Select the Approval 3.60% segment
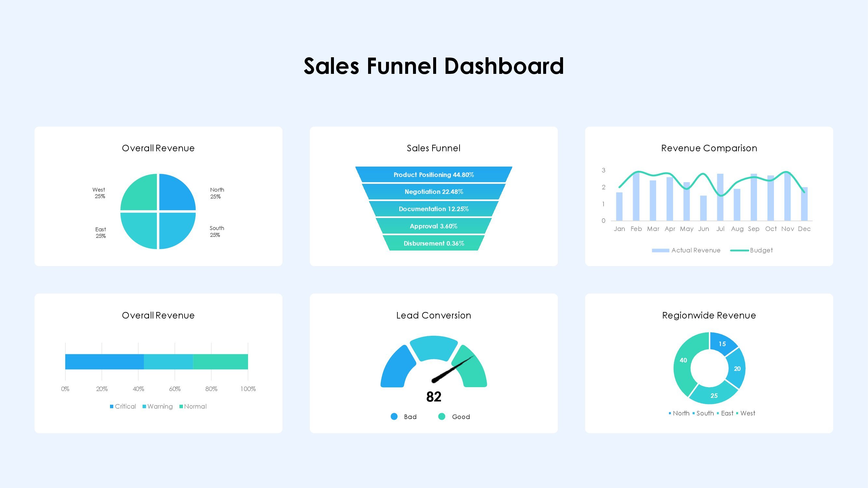Screen dimensions: 868x488 coord(434,226)
